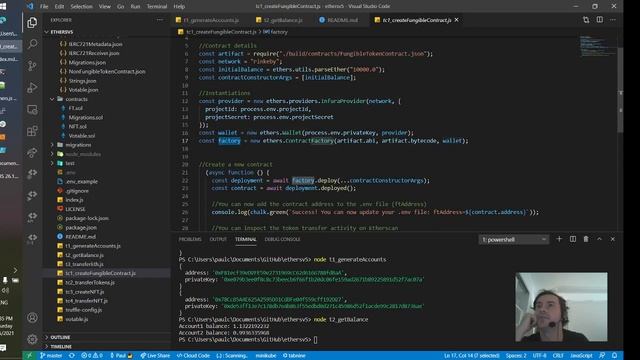The width and height of the screenshot is (640, 360).
Task: Open the Source Control view
Action: coord(32,65)
